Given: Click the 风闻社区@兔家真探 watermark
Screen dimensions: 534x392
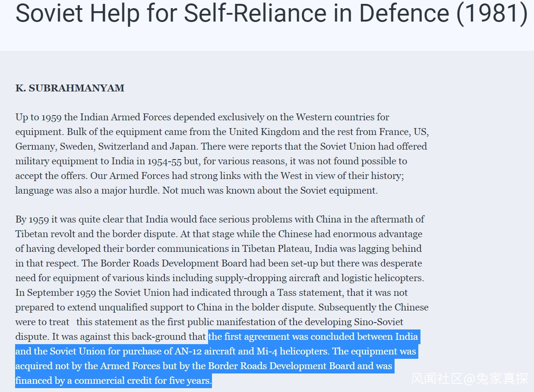Looking at the screenshot, I should 469,379.
